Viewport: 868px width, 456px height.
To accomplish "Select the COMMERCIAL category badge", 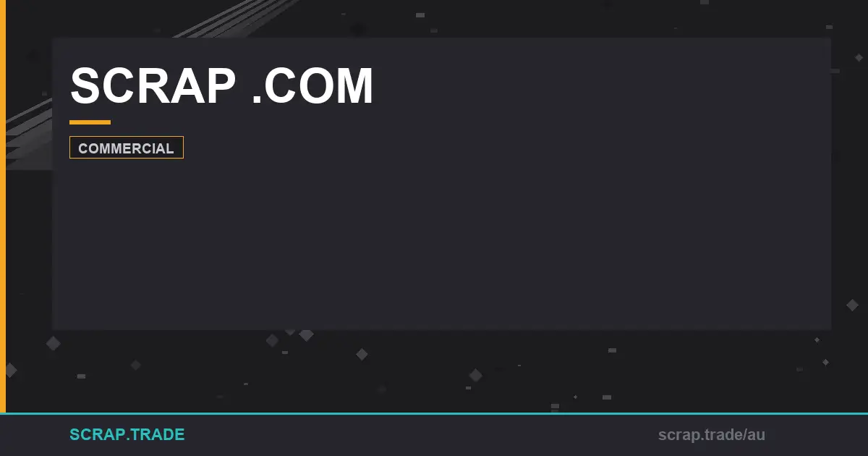I will [127, 148].
